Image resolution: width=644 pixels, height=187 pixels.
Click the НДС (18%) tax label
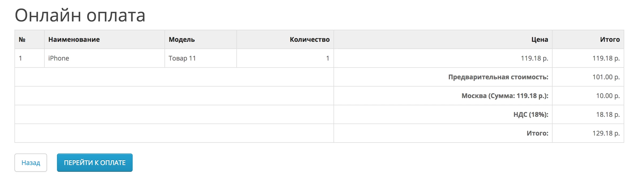[x=531, y=115]
